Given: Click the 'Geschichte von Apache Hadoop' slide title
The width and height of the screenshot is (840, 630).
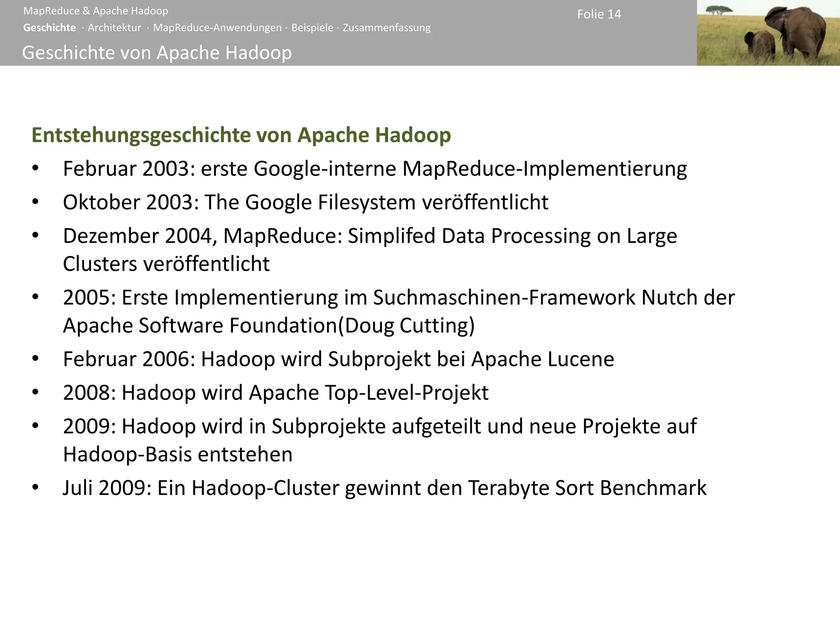Looking at the screenshot, I should [157, 52].
